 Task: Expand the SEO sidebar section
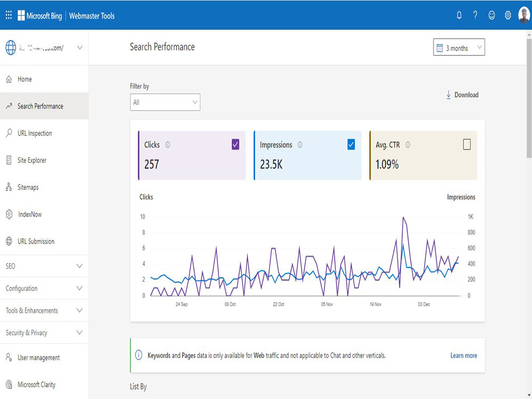pos(44,266)
